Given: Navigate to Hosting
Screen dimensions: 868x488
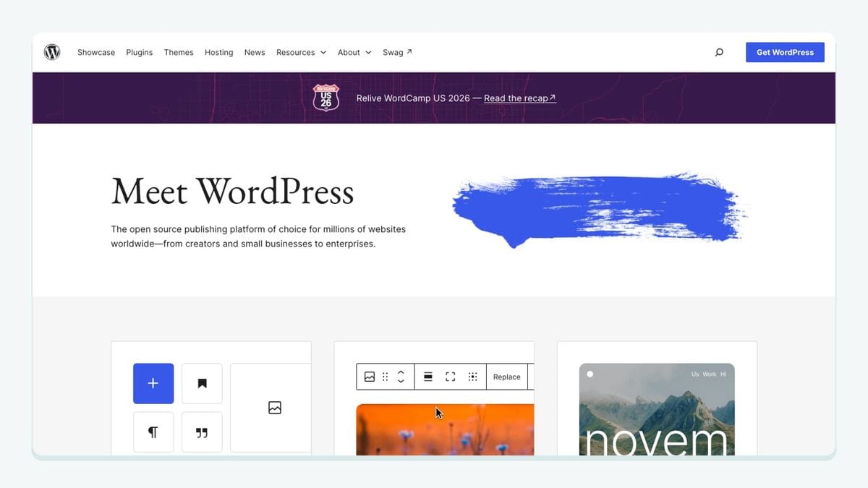Looking at the screenshot, I should (x=218, y=52).
